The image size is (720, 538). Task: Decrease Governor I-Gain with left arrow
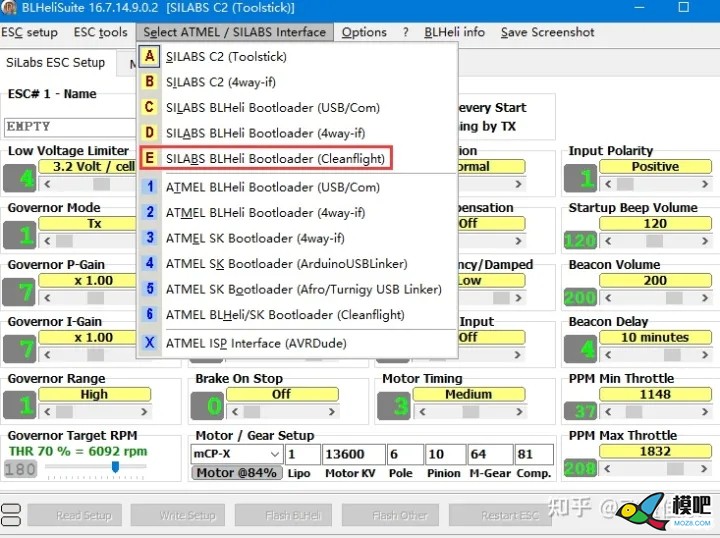47,355
